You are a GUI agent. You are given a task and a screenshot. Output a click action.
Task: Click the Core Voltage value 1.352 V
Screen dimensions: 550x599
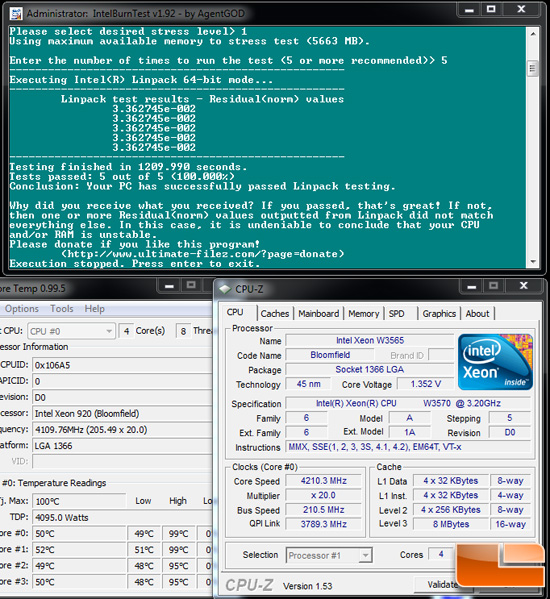coord(425,384)
